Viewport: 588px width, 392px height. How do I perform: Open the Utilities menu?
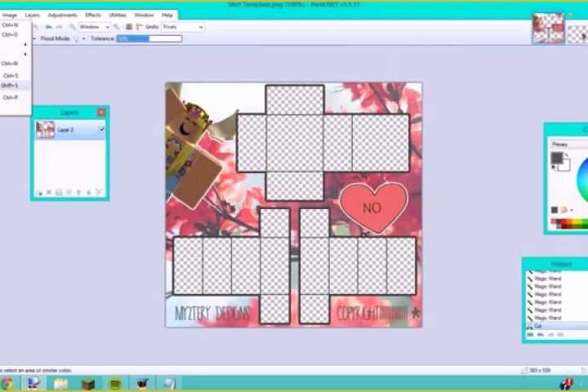tap(118, 16)
